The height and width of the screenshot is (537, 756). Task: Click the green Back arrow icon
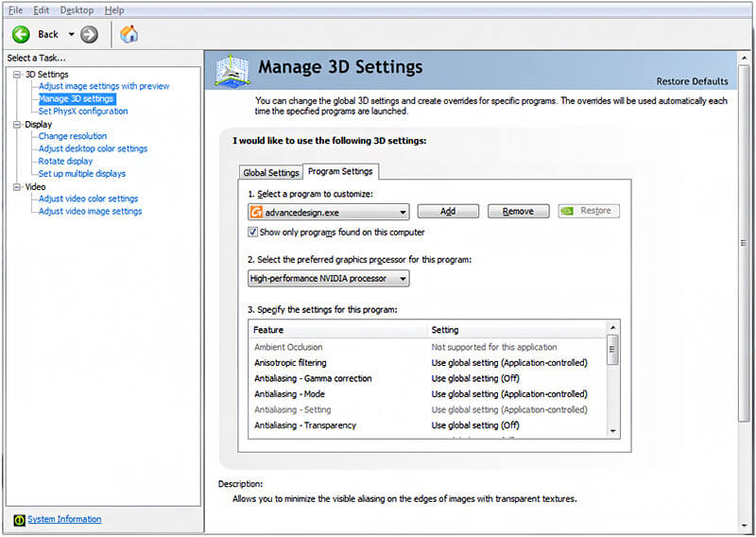click(21, 34)
